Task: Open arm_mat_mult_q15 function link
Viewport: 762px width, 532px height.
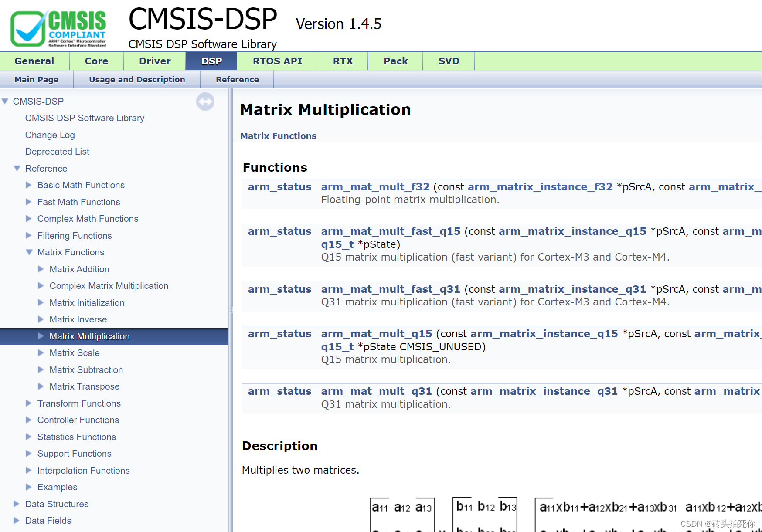Action: tap(377, 334)
